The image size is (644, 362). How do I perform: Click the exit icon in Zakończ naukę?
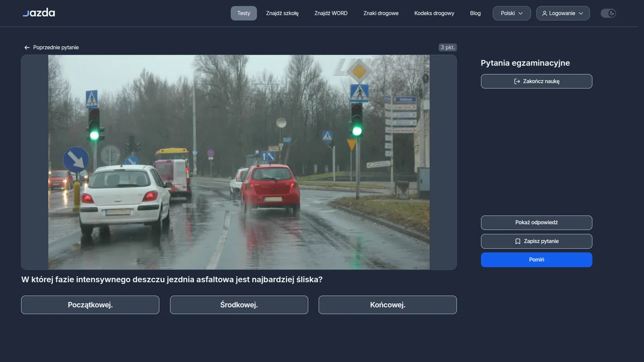[x=517, y=82]
